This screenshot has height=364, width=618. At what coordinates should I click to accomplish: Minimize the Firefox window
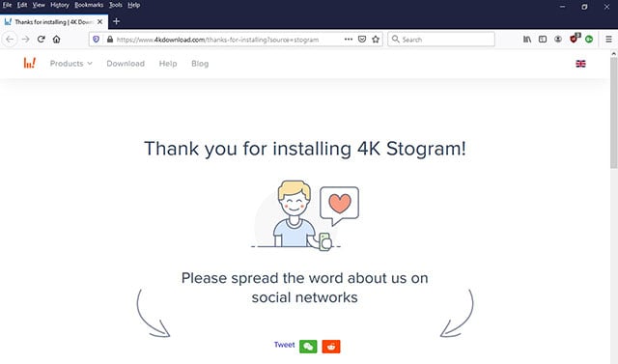click(x=562, y=7)
